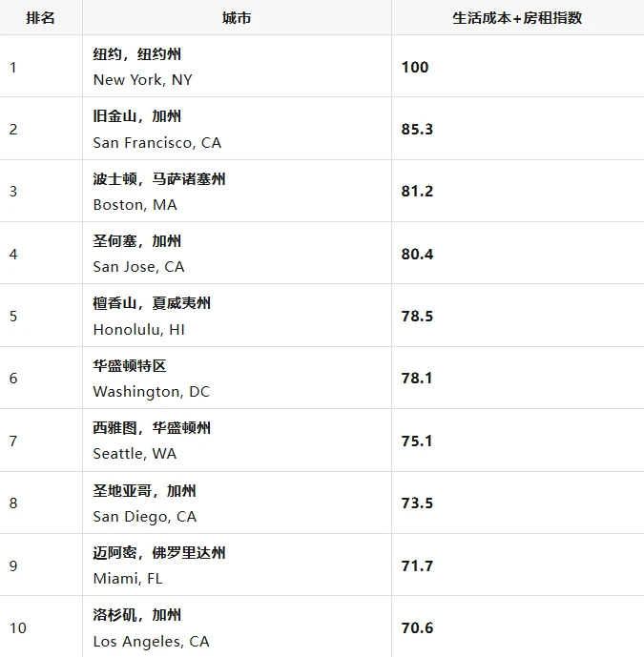Select the text 檀香山，夏威夷州
Screen dimensions: 644x657
pyautogui.click(x=152, y=303)
